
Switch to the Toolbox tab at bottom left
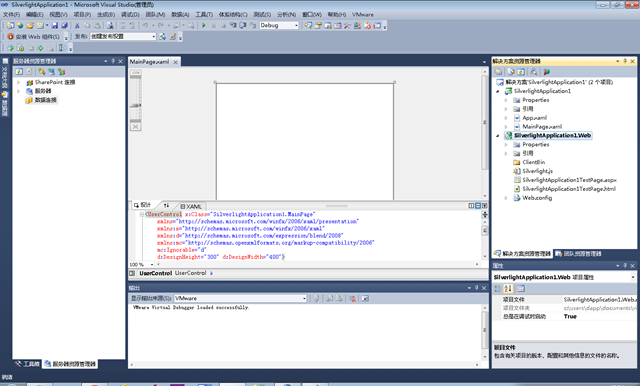(x=27, y=364)
